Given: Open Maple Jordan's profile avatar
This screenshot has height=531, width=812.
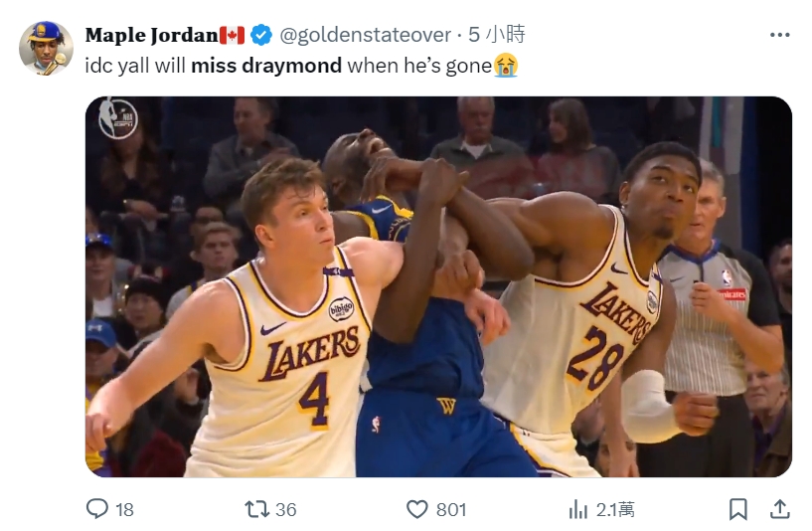Looking at the screenshot, I should click(x=46, y=48).
